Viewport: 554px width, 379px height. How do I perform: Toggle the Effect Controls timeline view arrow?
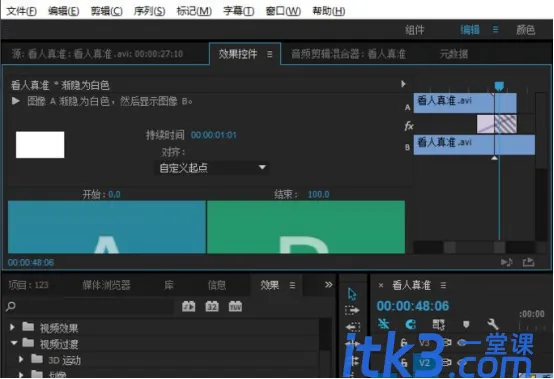pyautogui.click(x=403, y=84)
